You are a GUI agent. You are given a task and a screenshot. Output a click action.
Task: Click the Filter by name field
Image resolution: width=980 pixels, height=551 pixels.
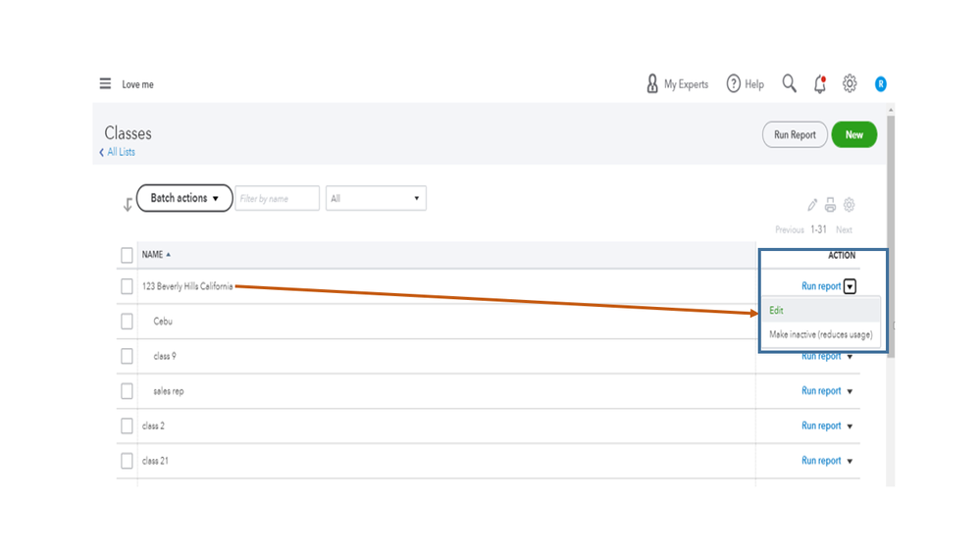click(277, 198)
